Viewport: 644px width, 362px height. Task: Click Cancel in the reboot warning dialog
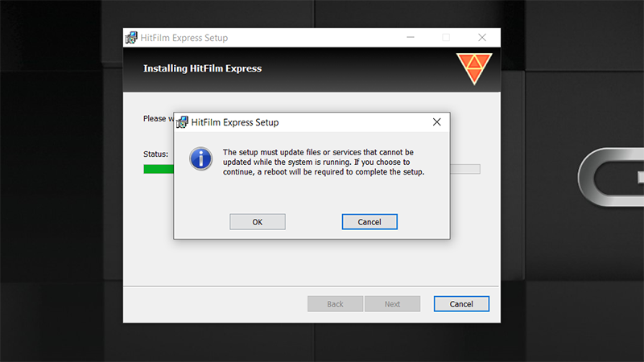pyautogui.click(x=369, y=222)
